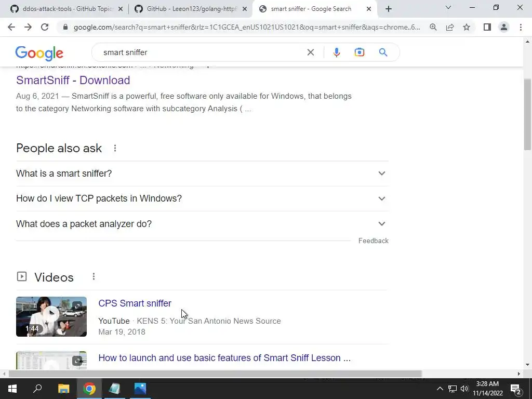Image resolution: width=532 pixels, height=399 pixels.
Task: Search by image with camera icon
Action: [360, 52]
